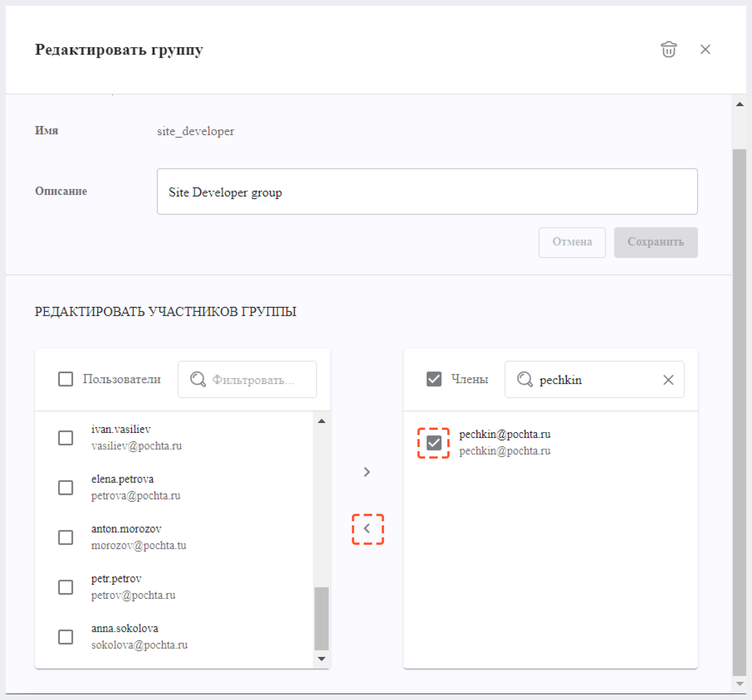Image resolution: width=752 pixels, height=700 pixels.
Task: Click the user list scroll-up arrow
Action: pos(322,421)
